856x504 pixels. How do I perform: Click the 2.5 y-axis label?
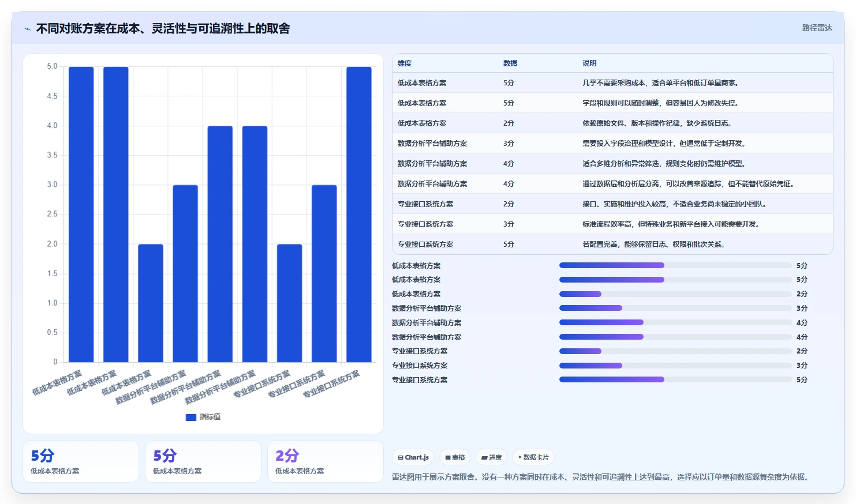[52, 214]
